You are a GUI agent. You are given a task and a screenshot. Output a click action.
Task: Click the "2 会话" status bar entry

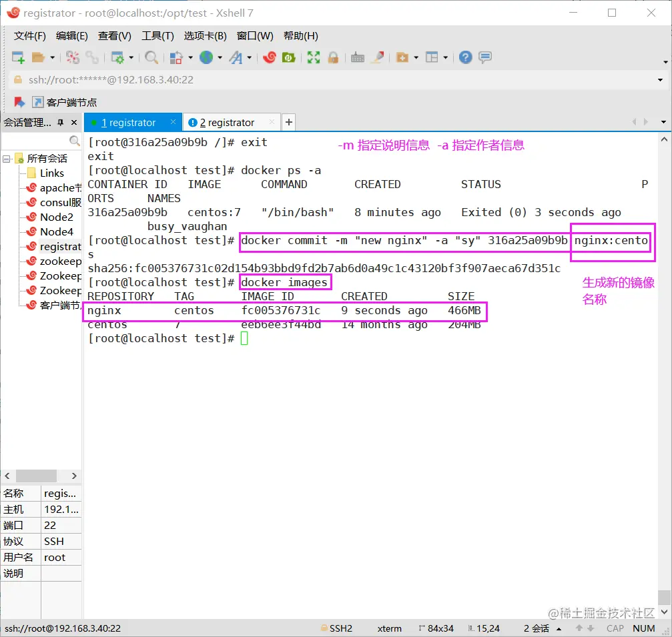click(536, 628)
